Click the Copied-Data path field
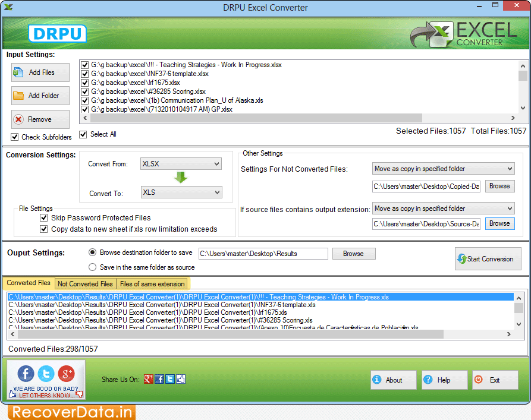This screenshot has height=420, width=531. coord(426,187)
